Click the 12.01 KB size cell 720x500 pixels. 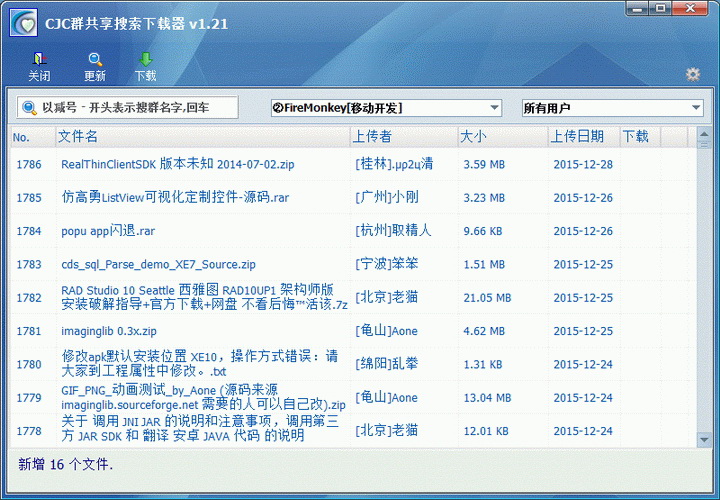(486, 431)
